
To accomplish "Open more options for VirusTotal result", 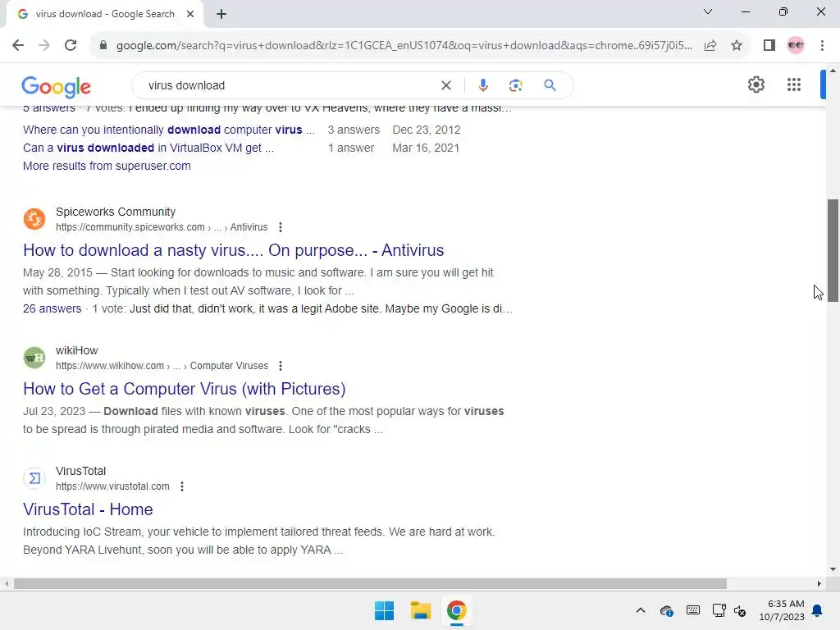I will tap(182, 486).
